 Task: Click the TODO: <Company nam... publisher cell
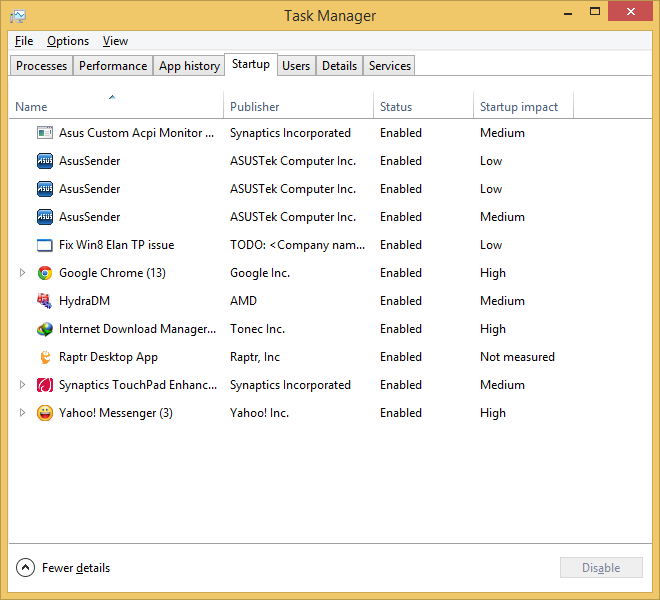[x=297, y=245]
